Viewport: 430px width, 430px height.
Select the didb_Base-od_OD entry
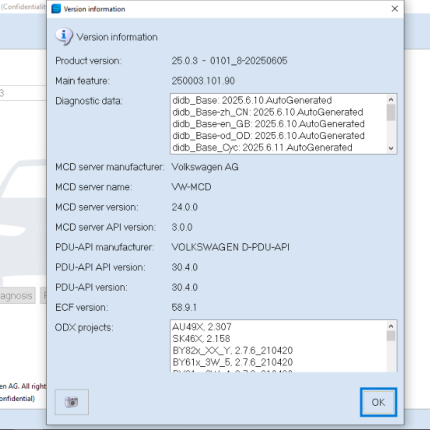[268, 136]
